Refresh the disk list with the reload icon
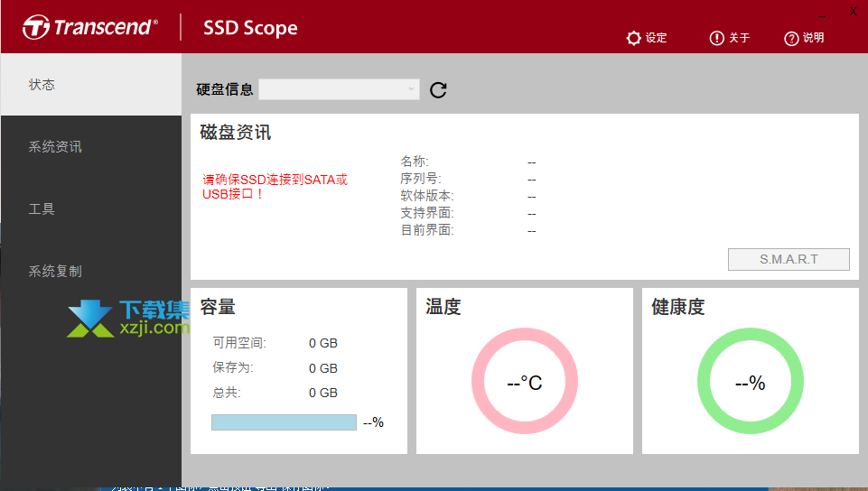868x491 pixels. tap(438, 89)
